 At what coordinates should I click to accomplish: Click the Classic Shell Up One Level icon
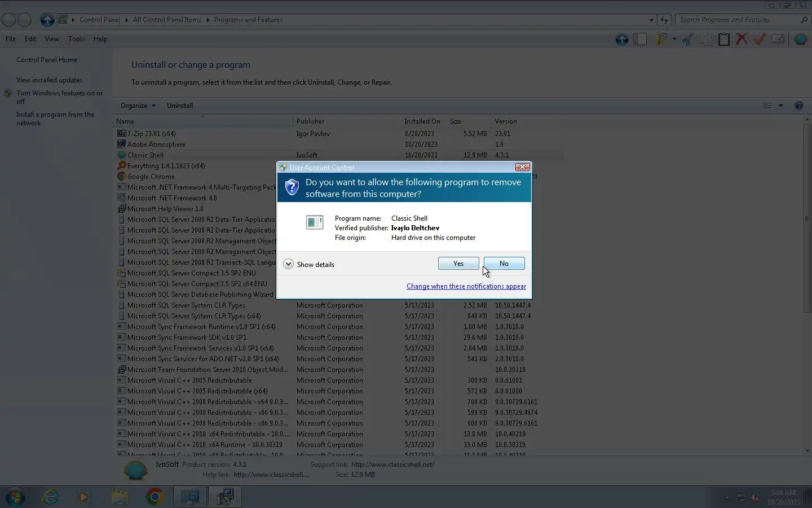[622, 39]
